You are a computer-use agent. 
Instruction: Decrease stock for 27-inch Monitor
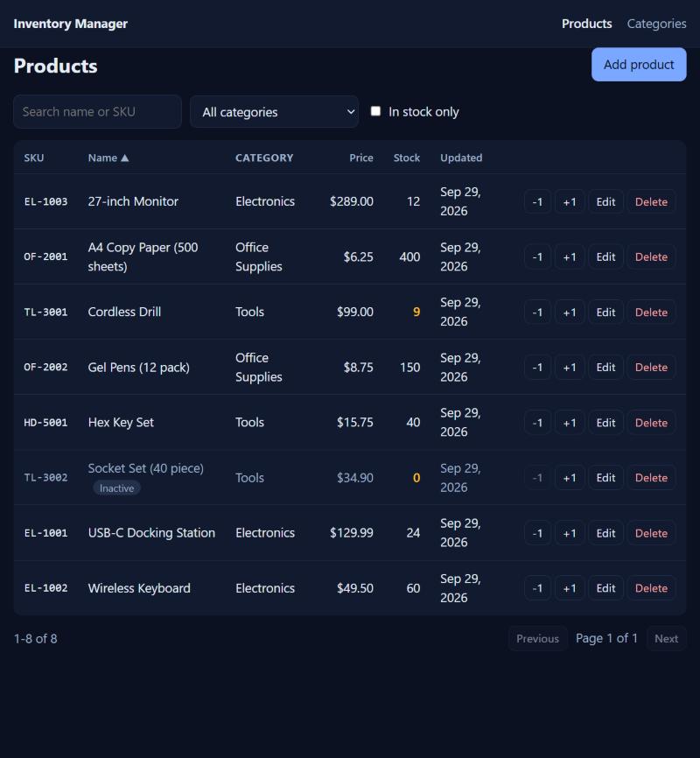click(x=537, y=201)
